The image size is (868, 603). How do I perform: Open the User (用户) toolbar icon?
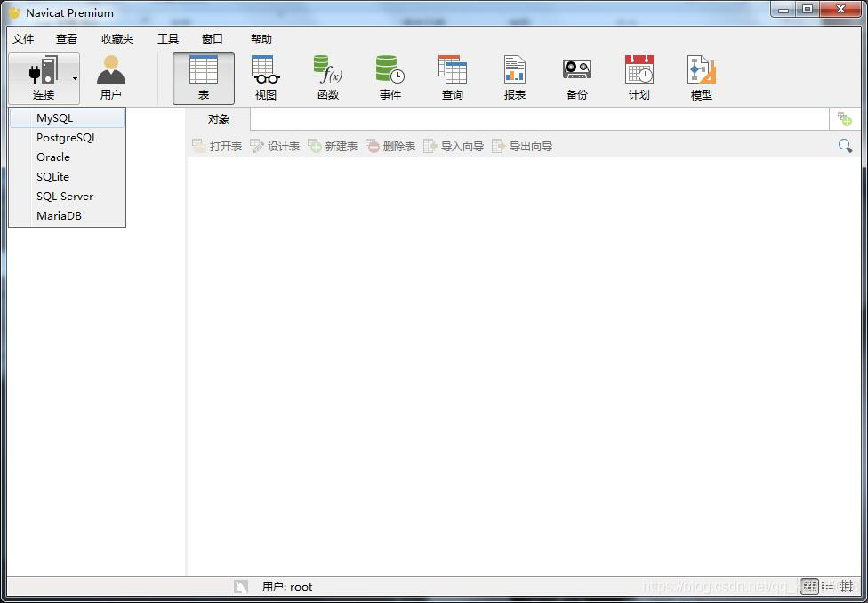110,78
